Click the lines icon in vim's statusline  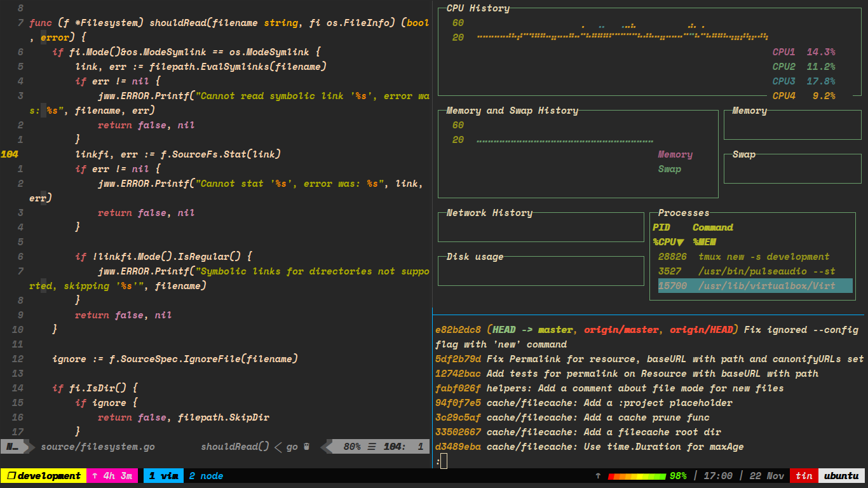pos(372,447)
